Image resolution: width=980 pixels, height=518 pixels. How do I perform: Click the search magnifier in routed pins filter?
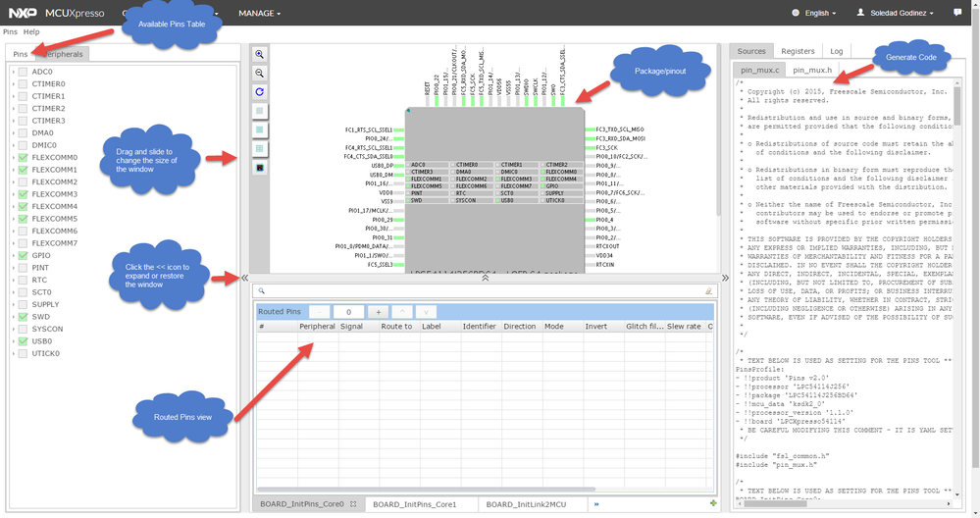(261, 291)
